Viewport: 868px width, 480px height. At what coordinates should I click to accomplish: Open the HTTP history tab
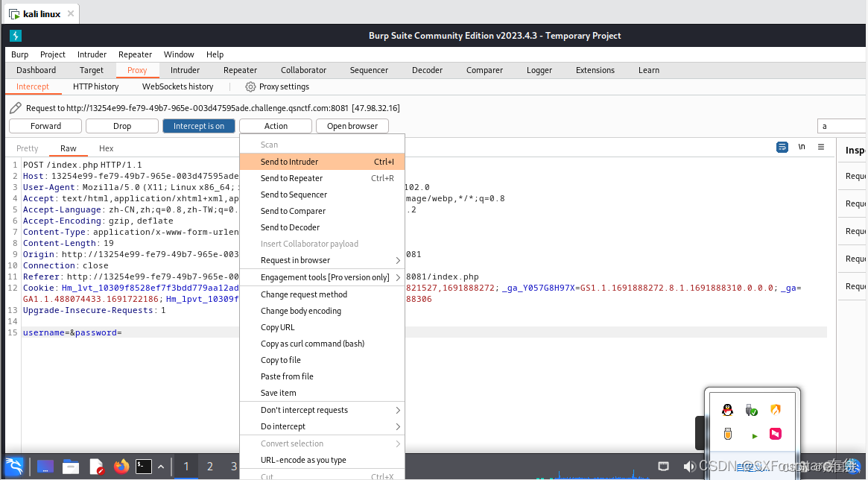click(96, 87)
